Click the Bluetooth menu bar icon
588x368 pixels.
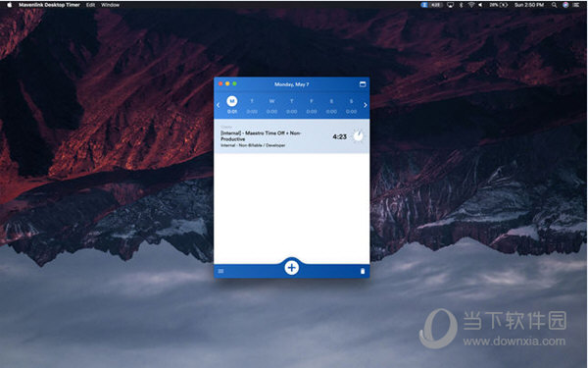(x=462, y=5)
